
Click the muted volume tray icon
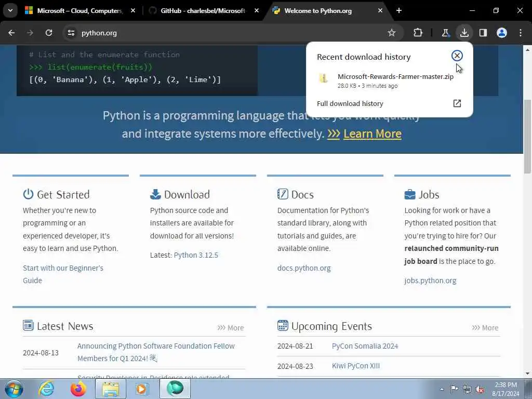(480, 389)
